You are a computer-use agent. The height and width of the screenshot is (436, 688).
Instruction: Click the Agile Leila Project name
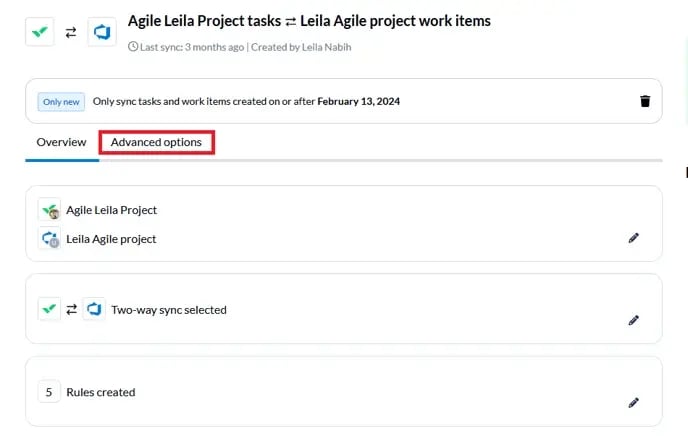111,210
